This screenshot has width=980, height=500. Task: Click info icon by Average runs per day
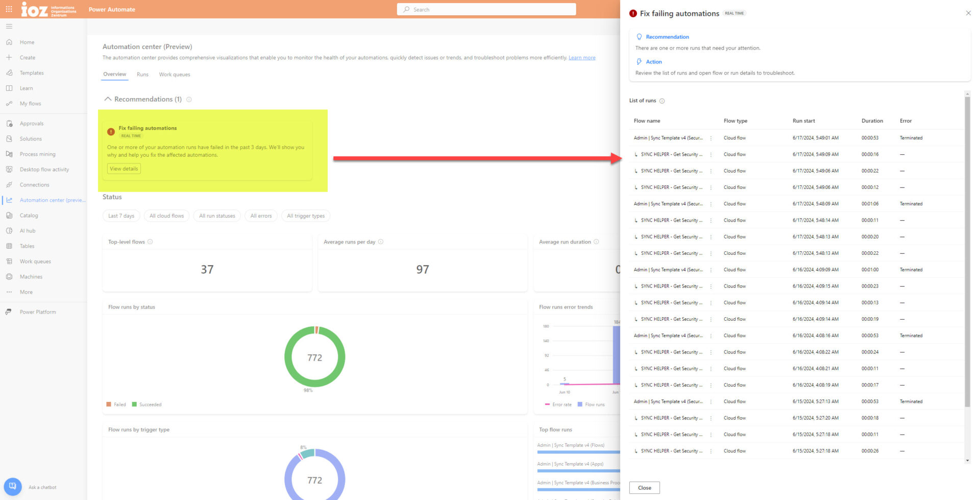381,242
